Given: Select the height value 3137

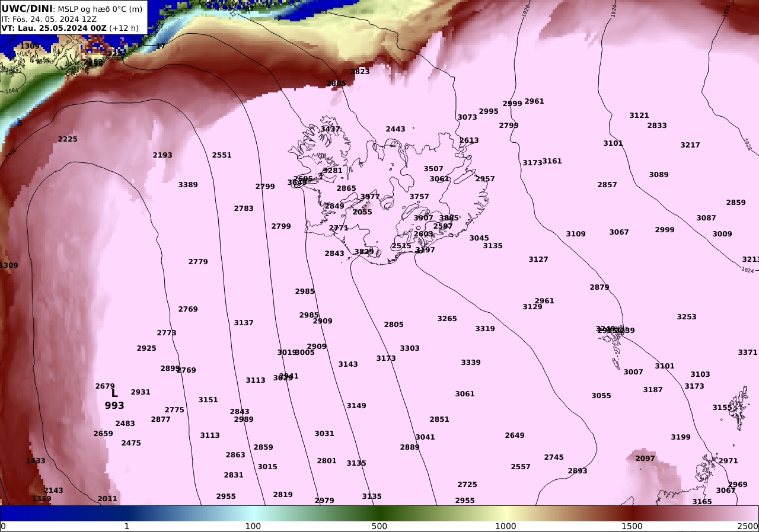Looking at the screenshot, I should click(x=244, y=323).
